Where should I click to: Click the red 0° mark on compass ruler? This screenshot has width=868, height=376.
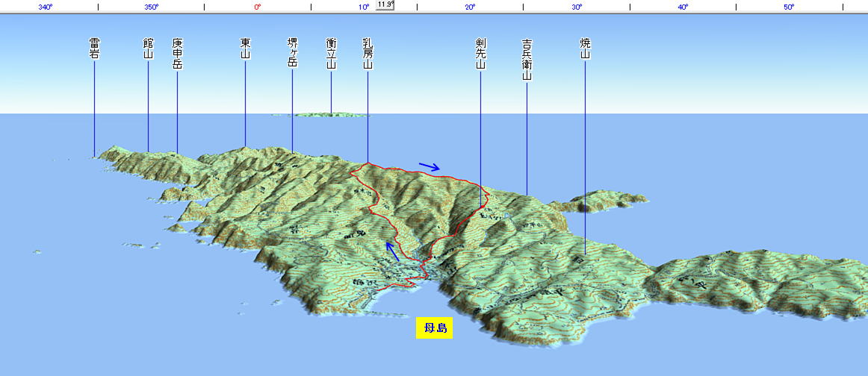pyautogui.click(x=257, y=7)
